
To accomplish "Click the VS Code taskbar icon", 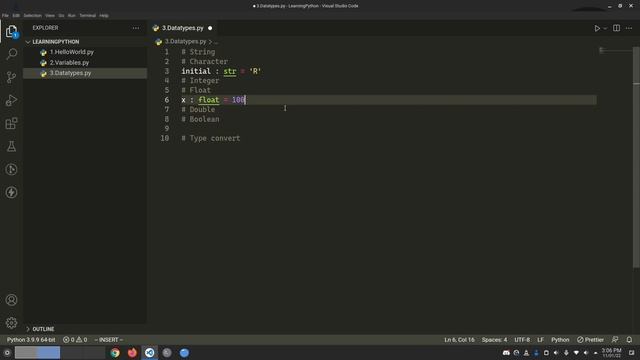I will click(150, 353).
